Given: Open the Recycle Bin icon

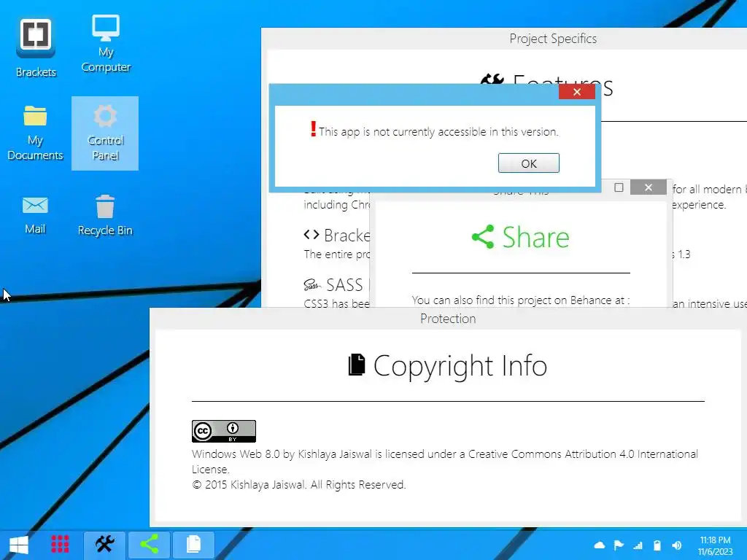Looking at the screenshot, I should tap(105, 215).
